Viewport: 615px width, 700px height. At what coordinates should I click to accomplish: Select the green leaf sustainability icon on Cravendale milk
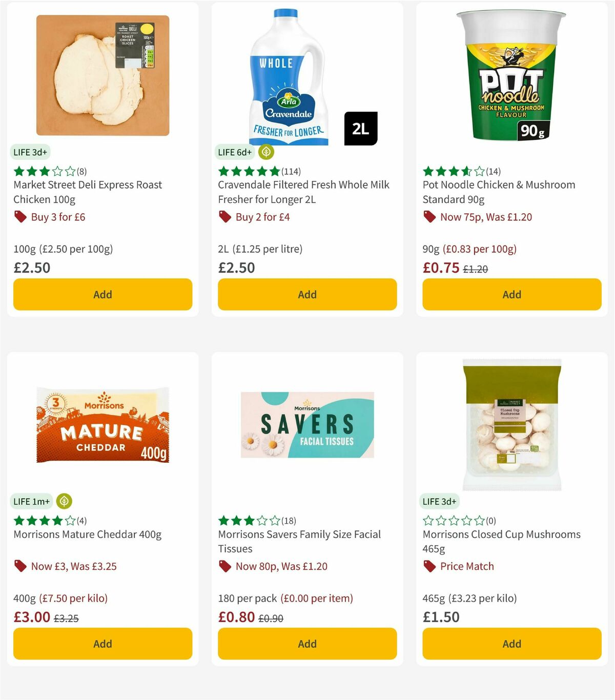point(265,152)
